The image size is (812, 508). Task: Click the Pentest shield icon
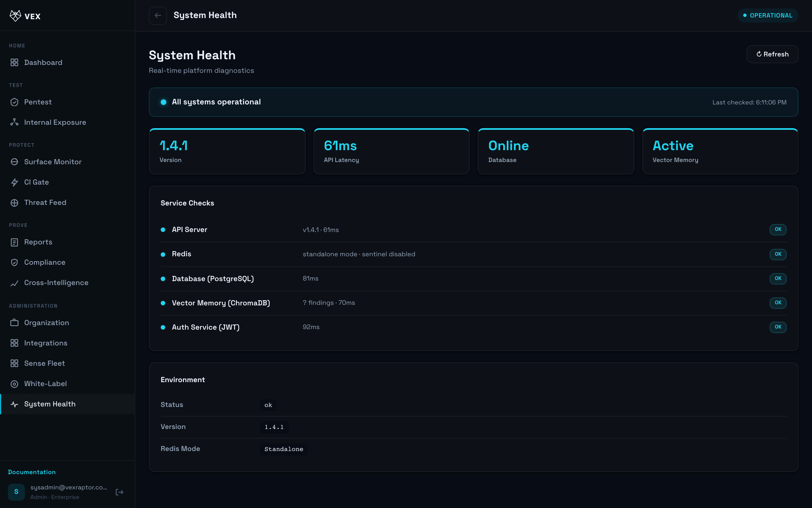(14, 102)
